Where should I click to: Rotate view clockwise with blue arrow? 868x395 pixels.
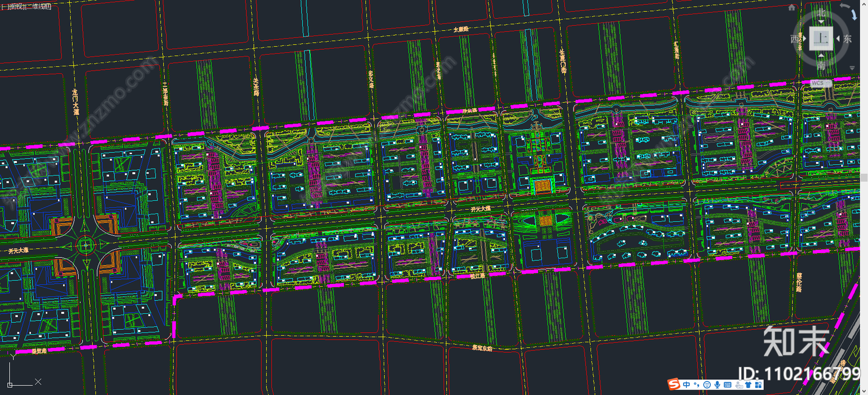pos(853,15)
